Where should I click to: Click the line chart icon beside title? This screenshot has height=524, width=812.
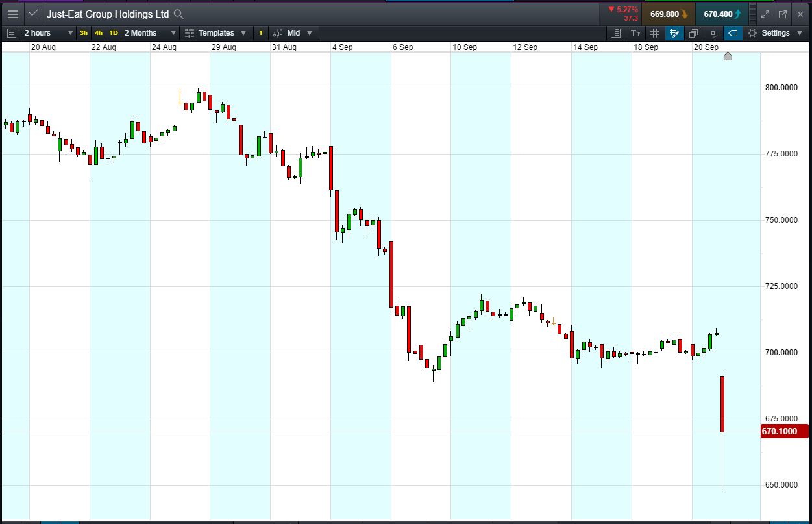click(x=33, y=14)
